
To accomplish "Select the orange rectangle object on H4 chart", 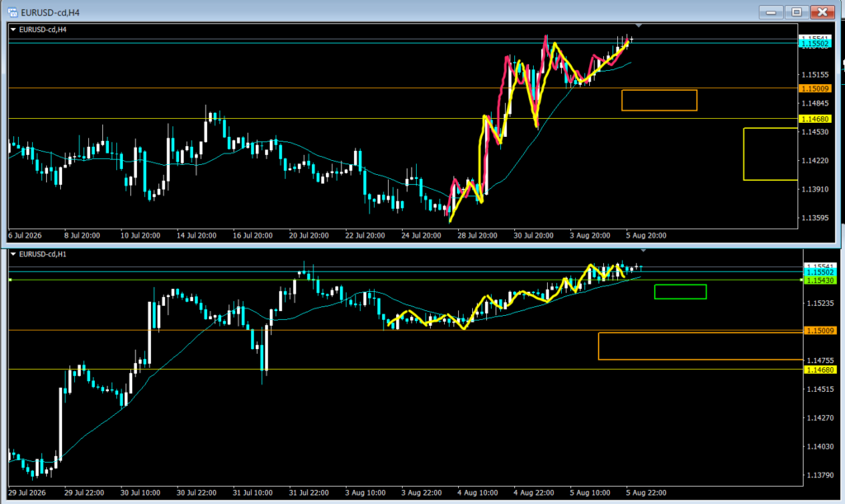I will (659, 101).
